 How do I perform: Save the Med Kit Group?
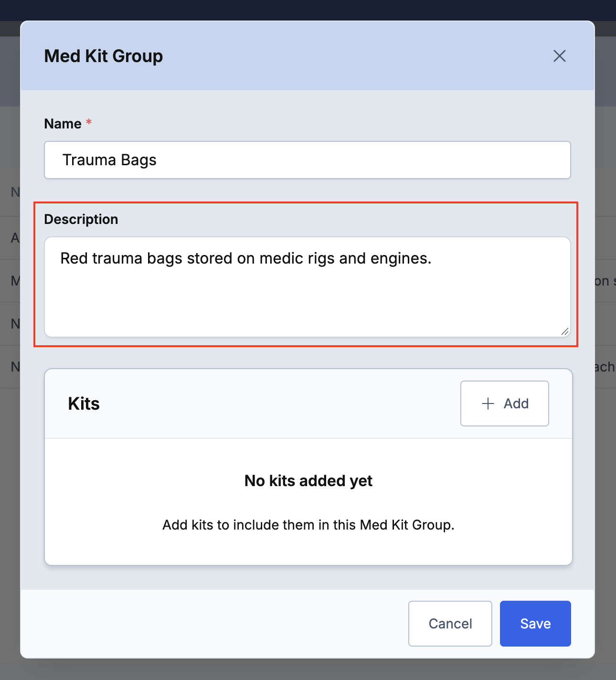pyautogui.click(x=535, y=624)
